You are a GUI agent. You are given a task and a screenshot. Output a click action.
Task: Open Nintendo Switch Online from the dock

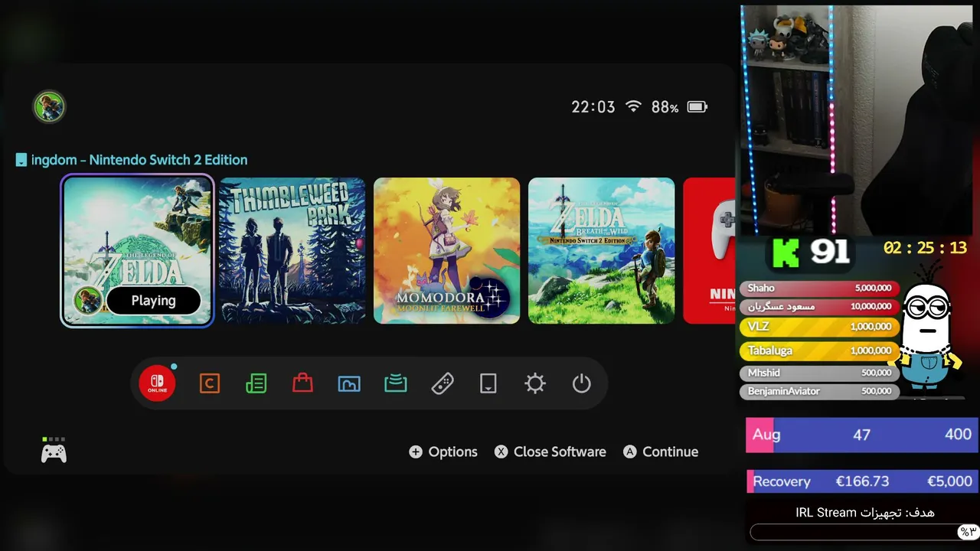point(157,383)
